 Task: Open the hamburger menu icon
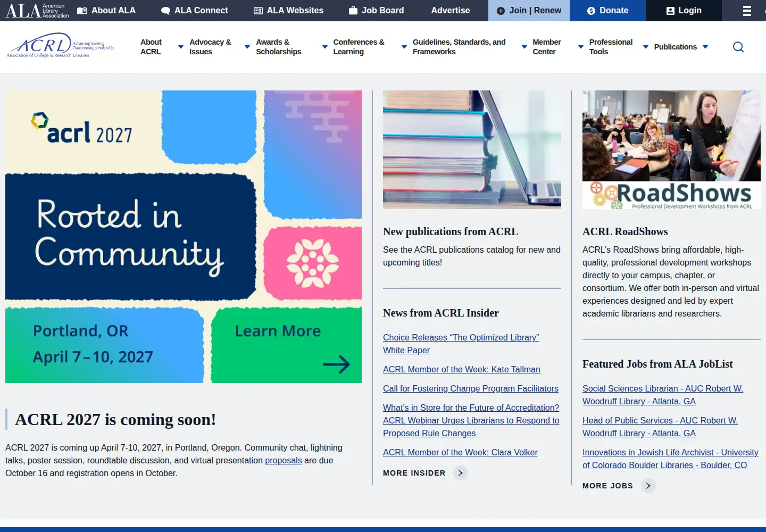tap(747, 11)
